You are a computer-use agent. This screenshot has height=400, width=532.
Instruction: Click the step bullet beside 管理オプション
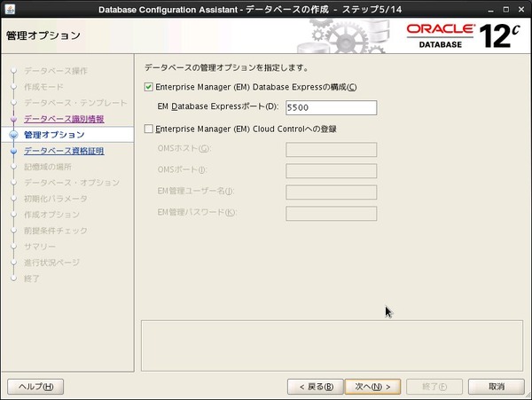point(13,135)
